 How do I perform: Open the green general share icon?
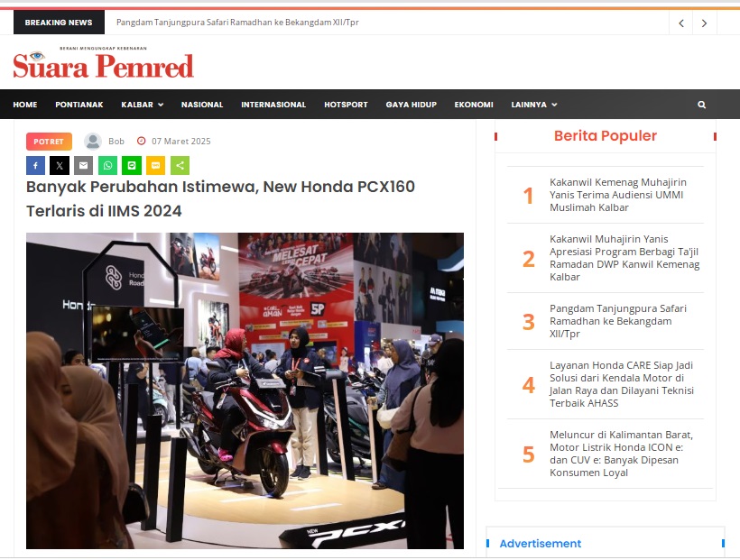180,166
